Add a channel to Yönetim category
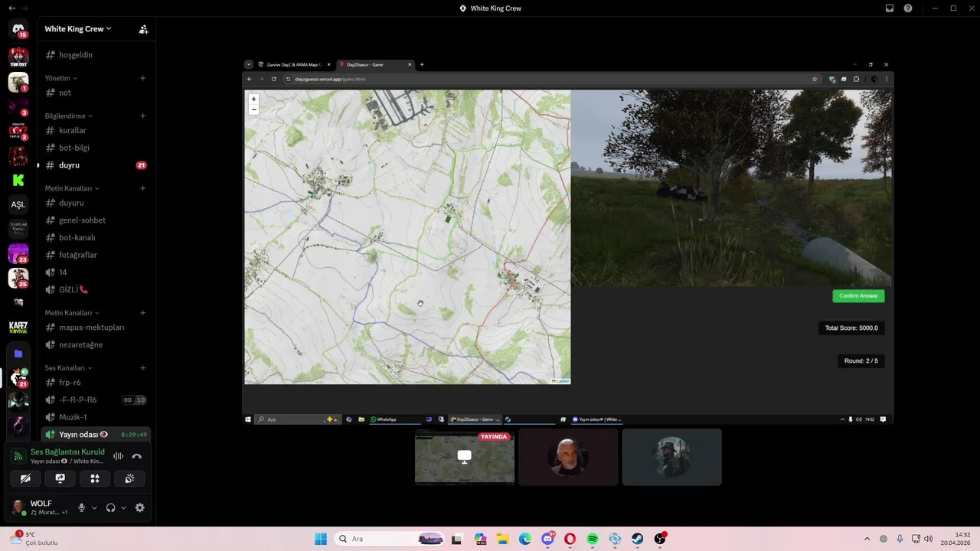The image size is (980, 551). [142, 78]
